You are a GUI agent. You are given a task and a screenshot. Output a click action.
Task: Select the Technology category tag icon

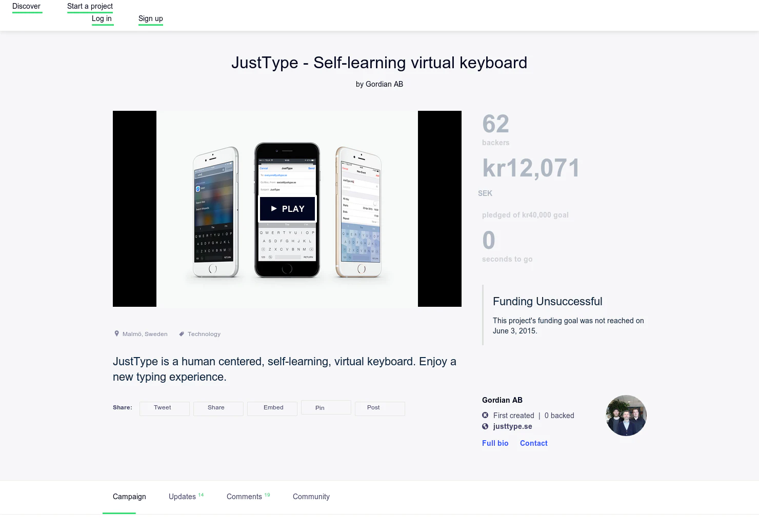[x=181, y=333]
